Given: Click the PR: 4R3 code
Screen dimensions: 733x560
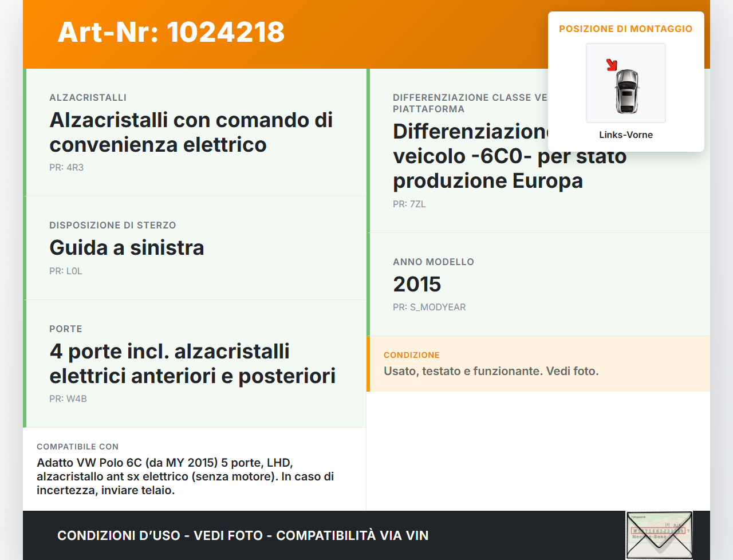Looking at the screenshot, I should coord(66,167).
